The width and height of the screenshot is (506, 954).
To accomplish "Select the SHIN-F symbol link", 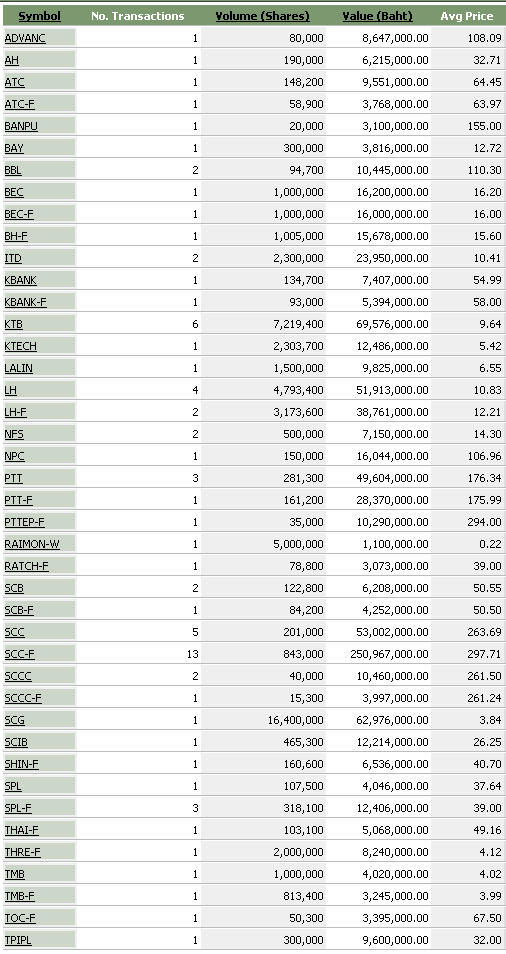I will 21,764.
